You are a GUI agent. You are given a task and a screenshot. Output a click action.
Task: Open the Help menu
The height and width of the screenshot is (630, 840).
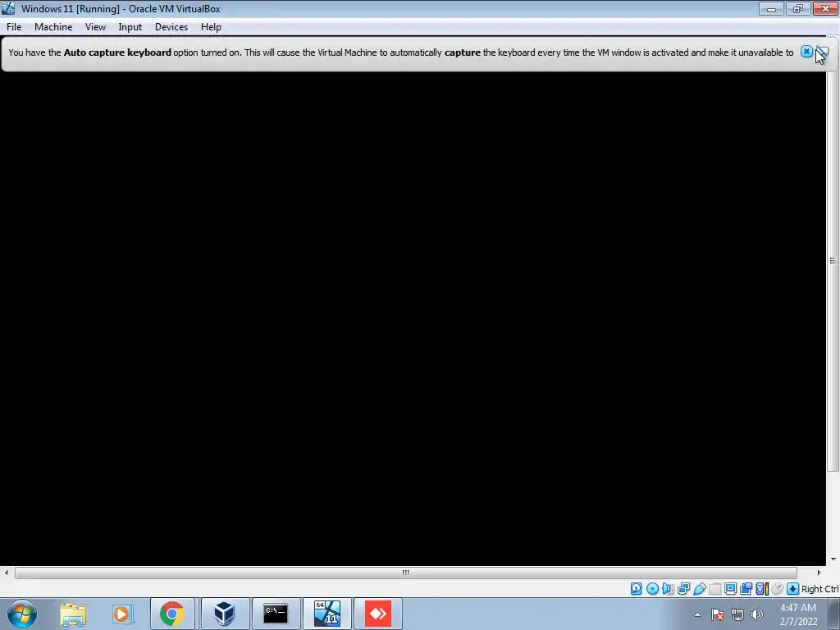pyautogui.click(x=211, y=27)
